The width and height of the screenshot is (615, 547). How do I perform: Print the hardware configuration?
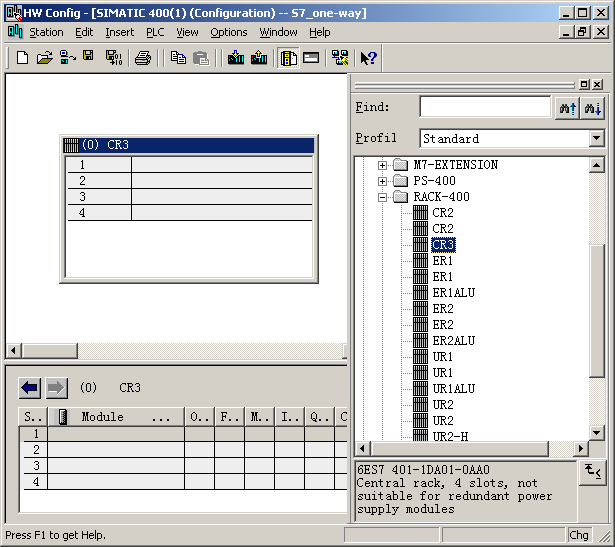[143, 58]
